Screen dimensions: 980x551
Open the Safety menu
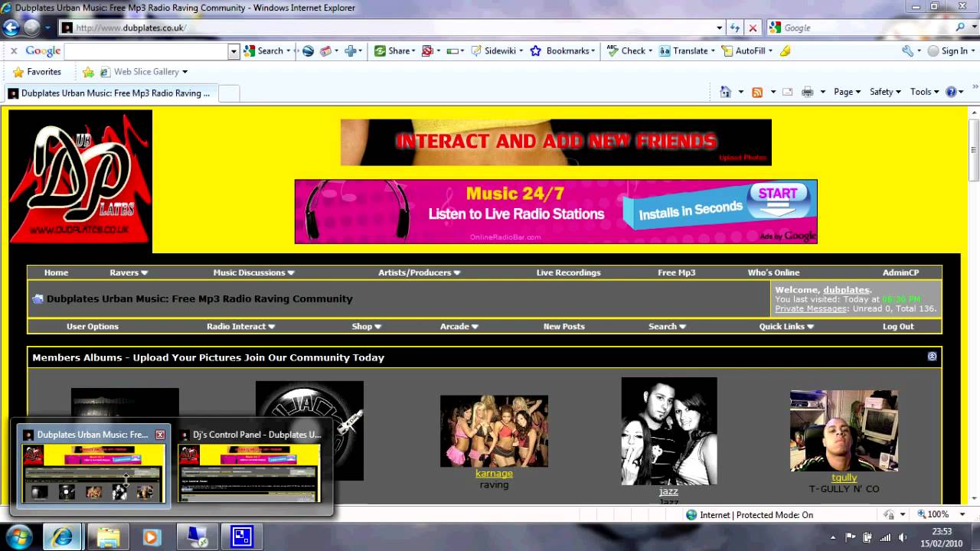(885, 92)
